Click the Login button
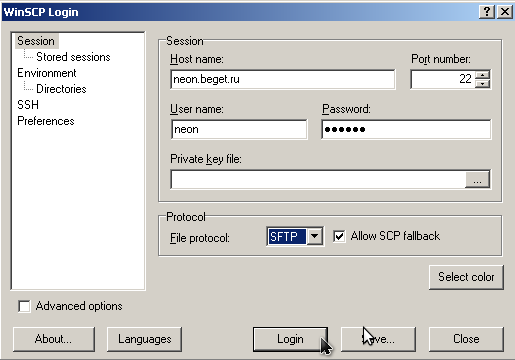 [x=290, y=339]
